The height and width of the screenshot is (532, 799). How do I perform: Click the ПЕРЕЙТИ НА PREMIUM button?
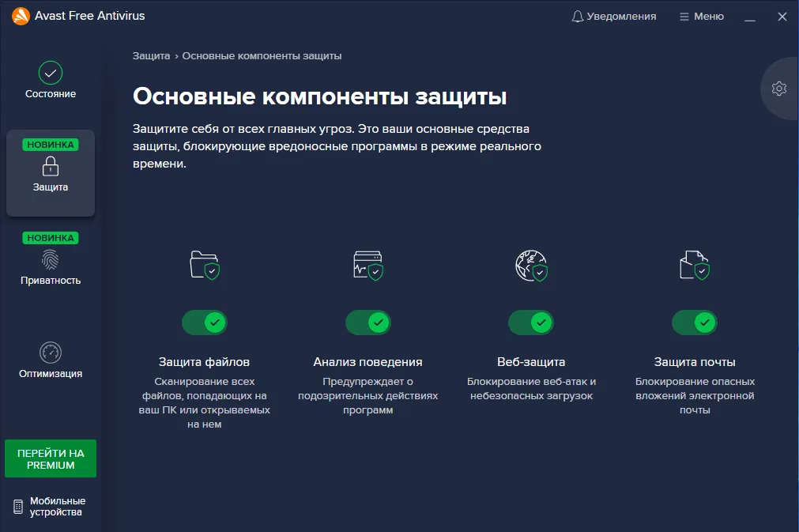[x=51, y=458]
